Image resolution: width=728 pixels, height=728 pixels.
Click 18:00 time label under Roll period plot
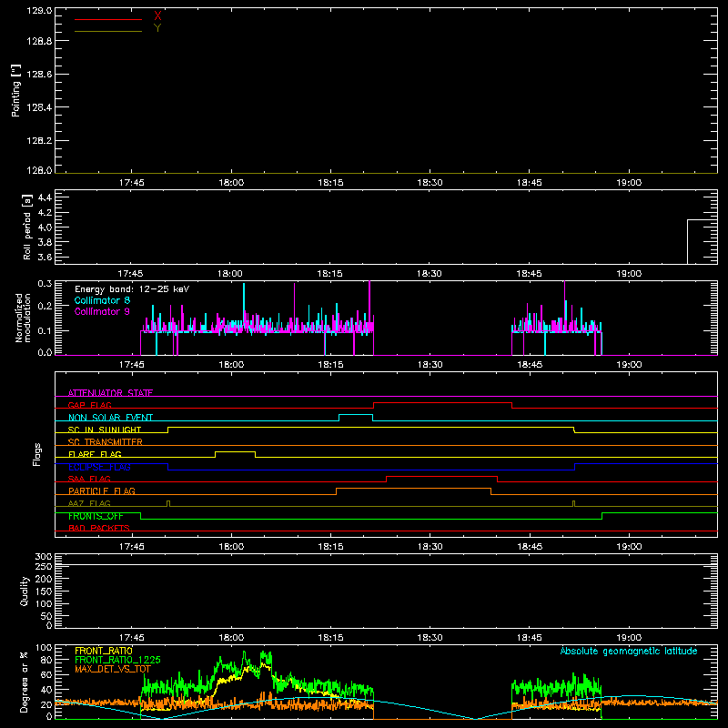pyautogui.click(x=230, y=274)
